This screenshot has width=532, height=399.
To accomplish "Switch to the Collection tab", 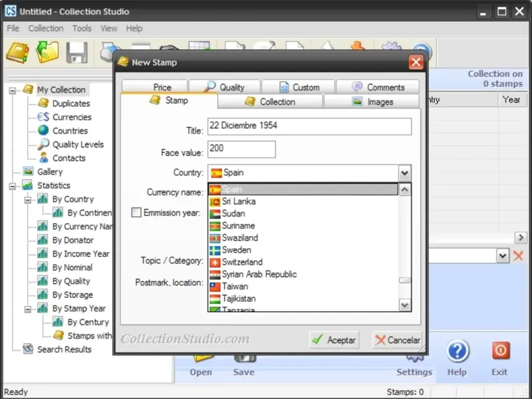I will pos(270,102).
